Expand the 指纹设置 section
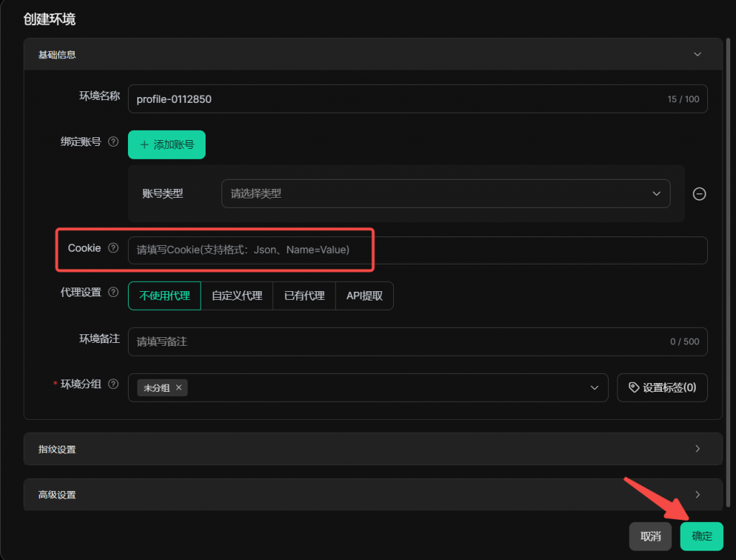Image resolution: width=736 pixels, height=560 pixels. pos(696,449)
